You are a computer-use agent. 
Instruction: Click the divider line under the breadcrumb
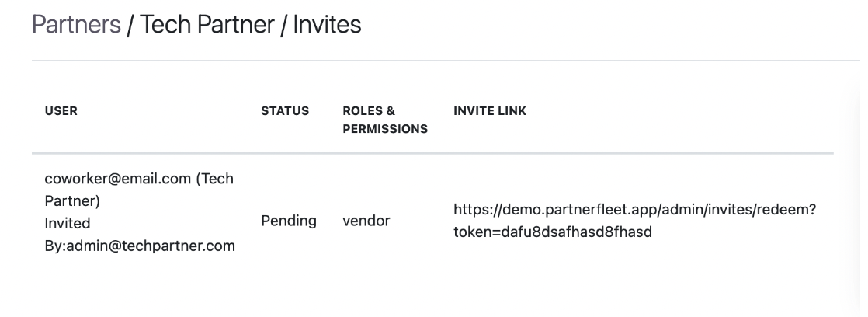[446, 61]
